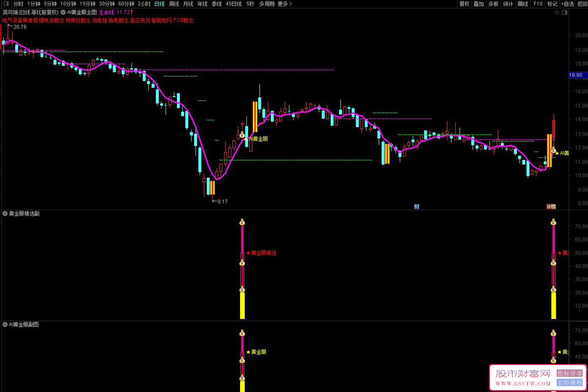Open the 多周期 multi-period view
Screen dimensions: 588x392
pyautogui.click(x=267, y=3)
